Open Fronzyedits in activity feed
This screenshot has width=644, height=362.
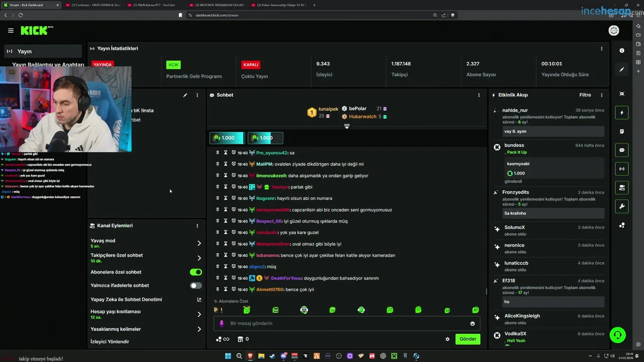click(x=515, y=192)
